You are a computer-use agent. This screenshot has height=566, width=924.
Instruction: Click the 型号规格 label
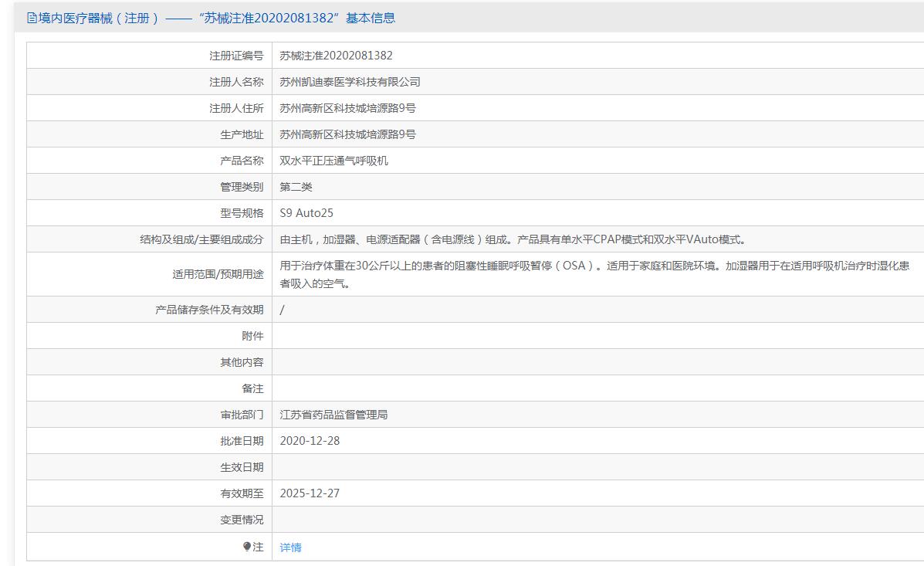pos(242,213)
